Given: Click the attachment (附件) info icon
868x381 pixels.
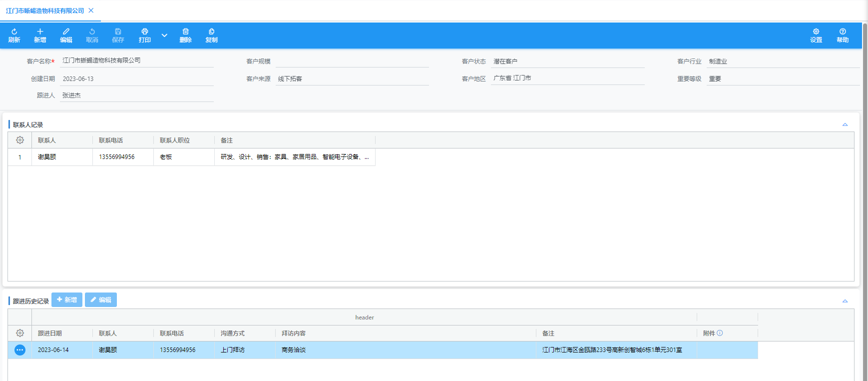Looking at the screenshot, I should tap(720, 333).
